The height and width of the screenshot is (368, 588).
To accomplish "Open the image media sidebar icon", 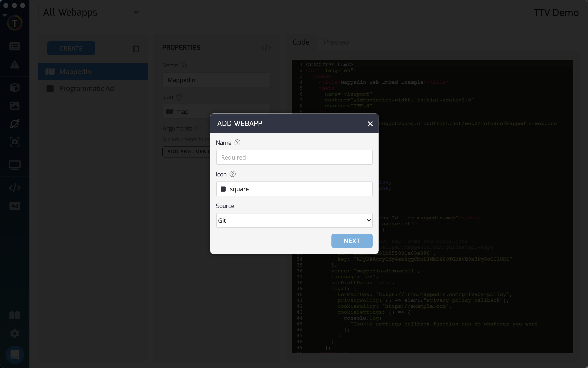I will (x=15, y=106).
